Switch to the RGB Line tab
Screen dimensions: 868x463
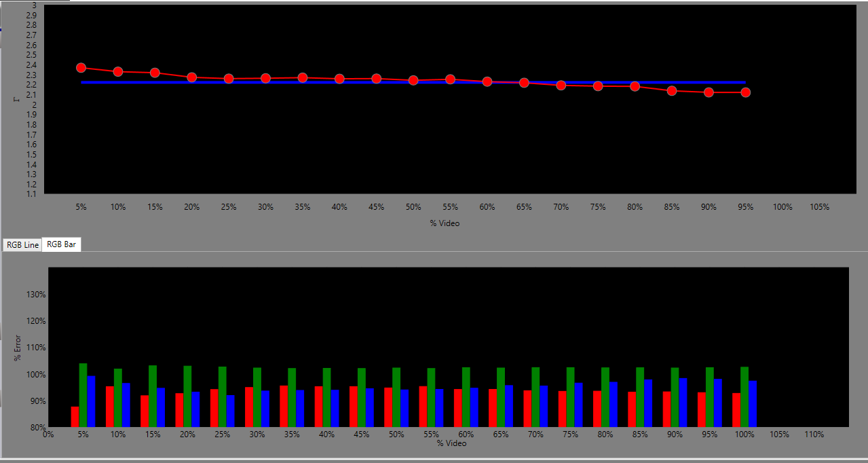click(22, 244)
